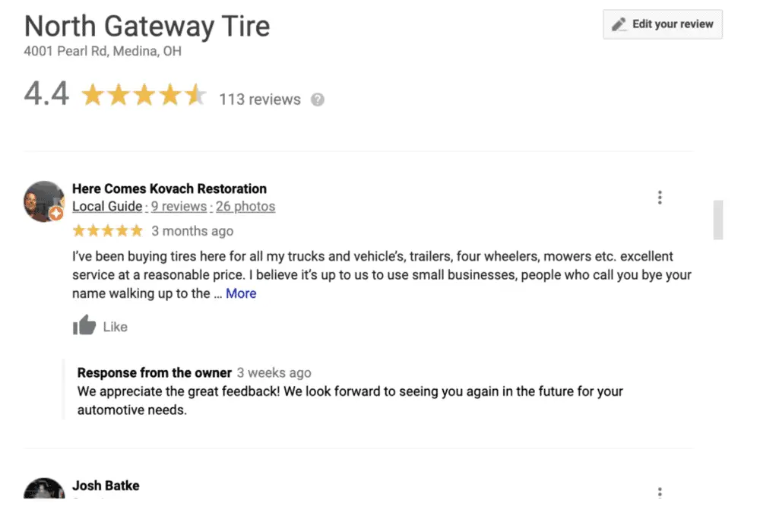This screenshot has width=760, height=532.
Task: Expand the full review with More link
Action: point(241,293)
